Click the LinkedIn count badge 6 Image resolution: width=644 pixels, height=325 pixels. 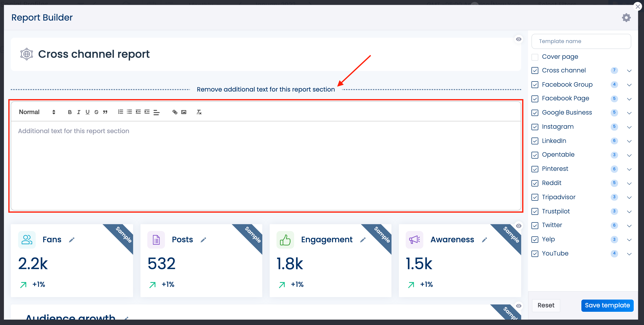[x=614, y=141]
